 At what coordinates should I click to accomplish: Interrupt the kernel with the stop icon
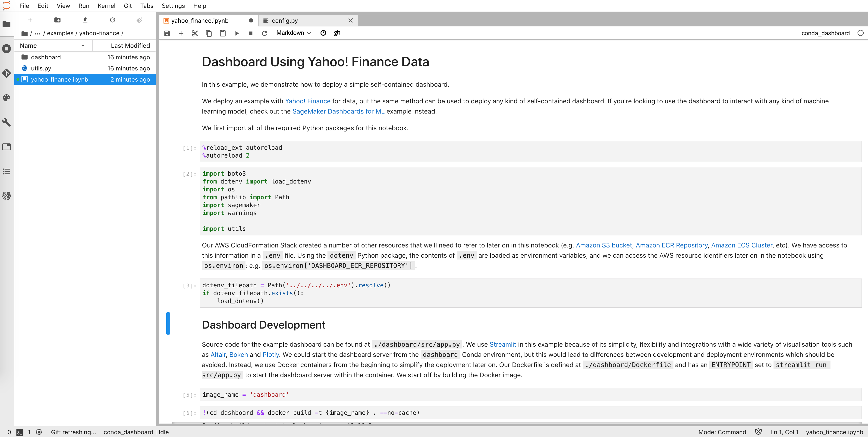[250, 33]
